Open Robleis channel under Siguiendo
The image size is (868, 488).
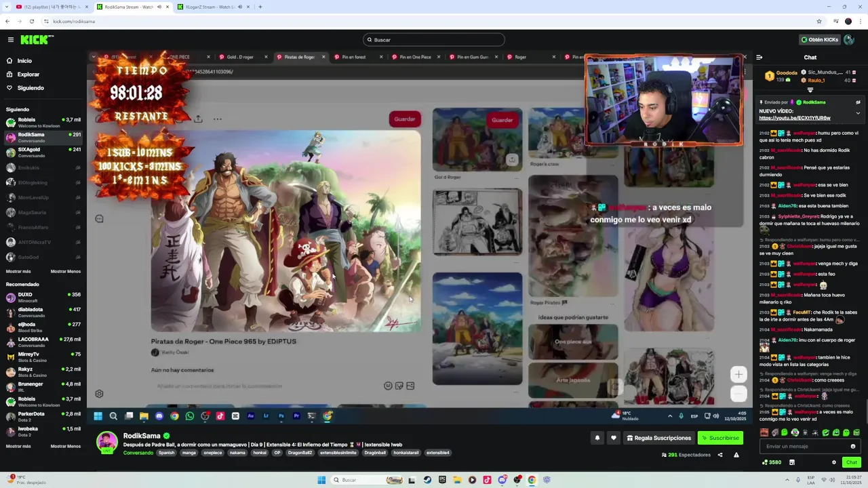(x=43, y=123)
